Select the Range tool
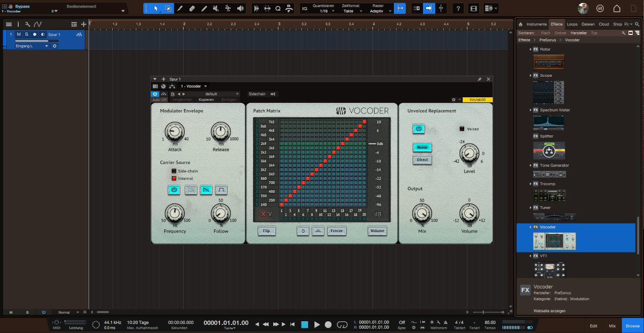 [168, 8]
